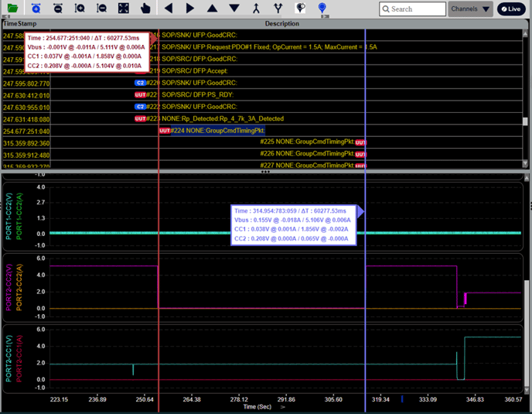Click UUT badge on packet #224
532x414 pixels.
click(165, 131)
